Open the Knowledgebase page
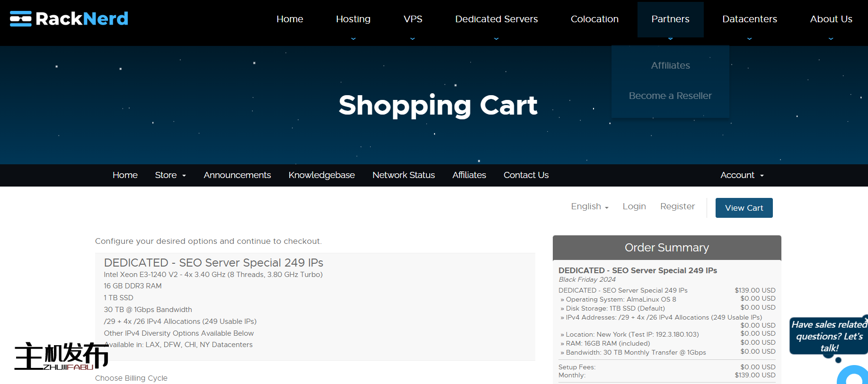Image resolution: width=868 pixels, height=384 pixels. pos(322,175)
